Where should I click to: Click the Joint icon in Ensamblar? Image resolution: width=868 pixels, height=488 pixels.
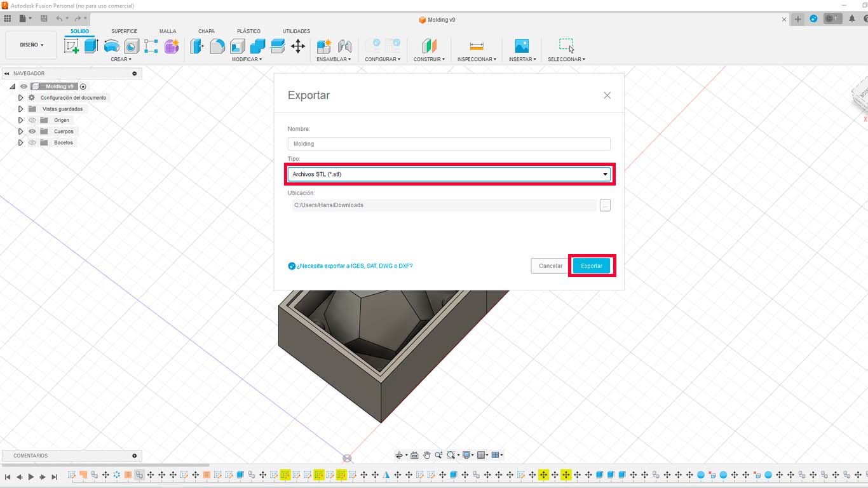point(344,46)
